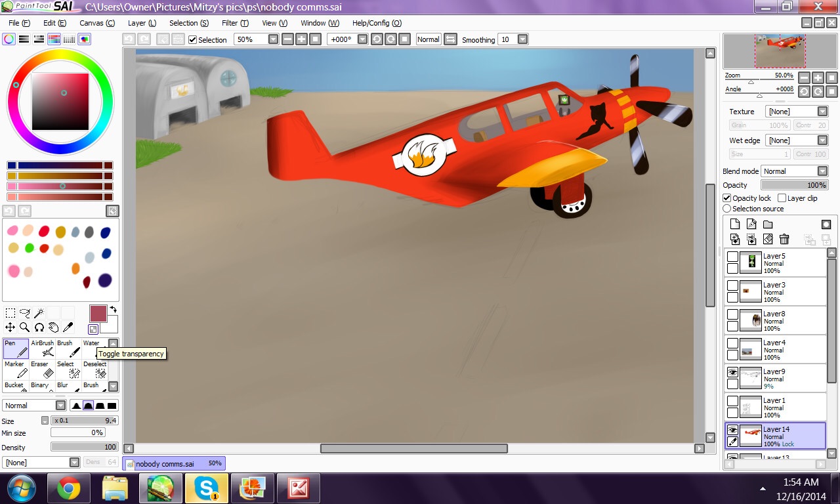
Task: Zoom out using the navigator minus button
Action: click(804, 77)
